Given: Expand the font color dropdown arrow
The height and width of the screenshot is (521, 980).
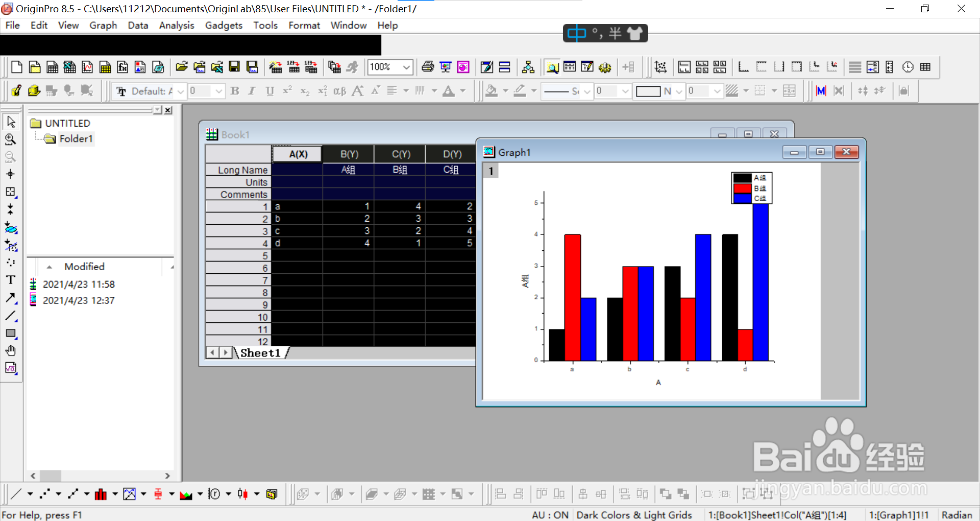Looking at the screenshot, I should pyautogui.click(x=463, y=91).
